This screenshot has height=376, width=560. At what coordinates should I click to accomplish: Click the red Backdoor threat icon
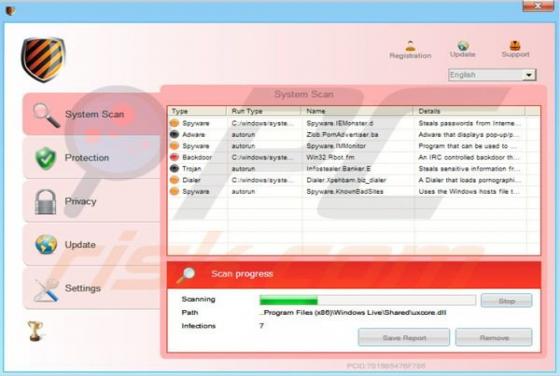(x=174, y=157)
